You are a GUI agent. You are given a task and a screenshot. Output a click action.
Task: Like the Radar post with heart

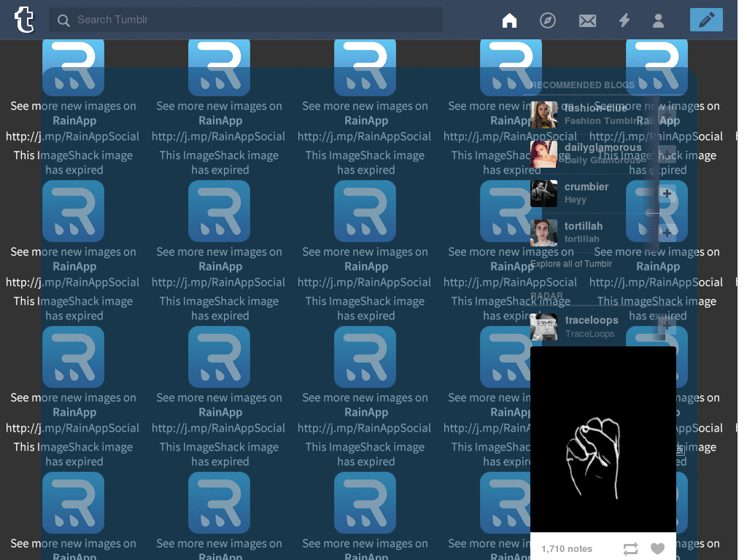click(658, 549)
